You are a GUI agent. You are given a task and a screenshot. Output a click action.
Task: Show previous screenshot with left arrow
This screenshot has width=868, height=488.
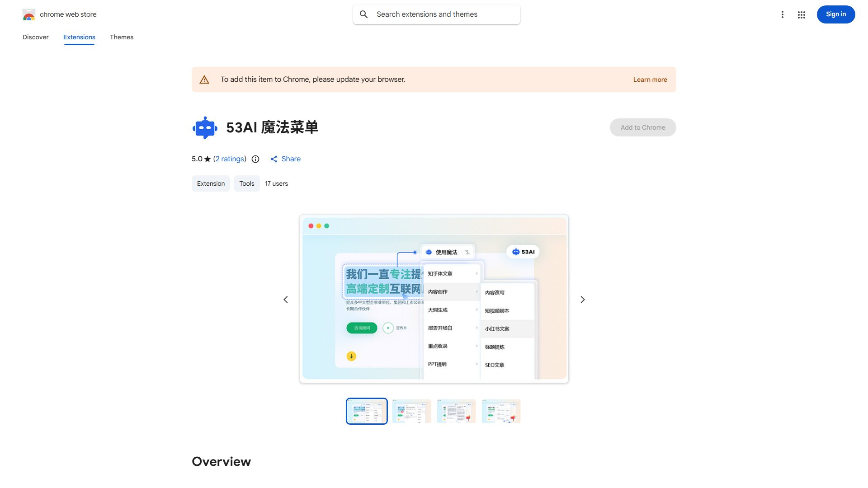[x=286, y=300]
